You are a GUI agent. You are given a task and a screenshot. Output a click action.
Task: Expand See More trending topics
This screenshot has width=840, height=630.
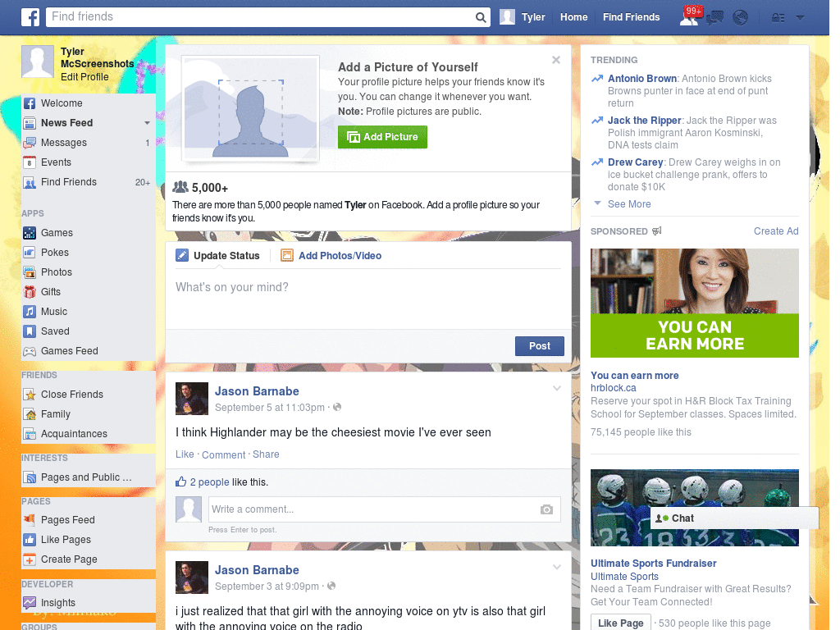tap(629, 204)
